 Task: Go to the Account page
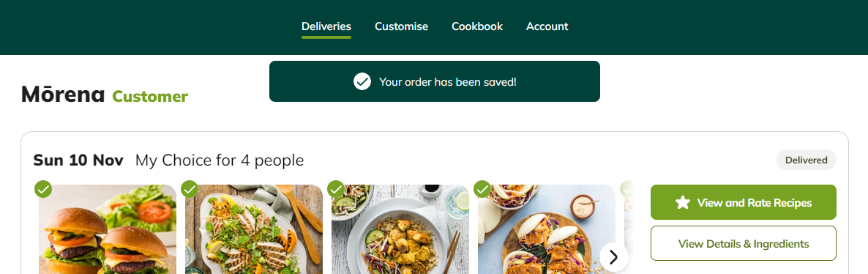click(x=547, y=26)
